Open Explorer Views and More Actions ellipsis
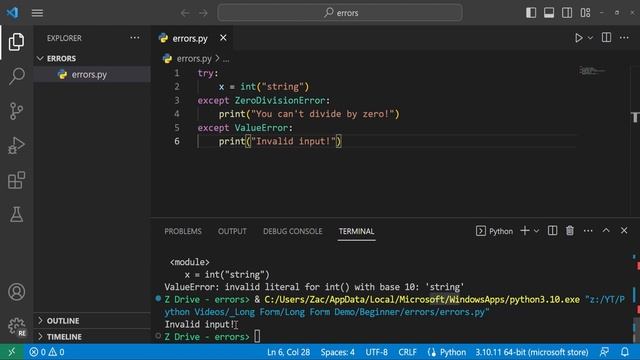The image size is (640, 360). click(135, 38)
